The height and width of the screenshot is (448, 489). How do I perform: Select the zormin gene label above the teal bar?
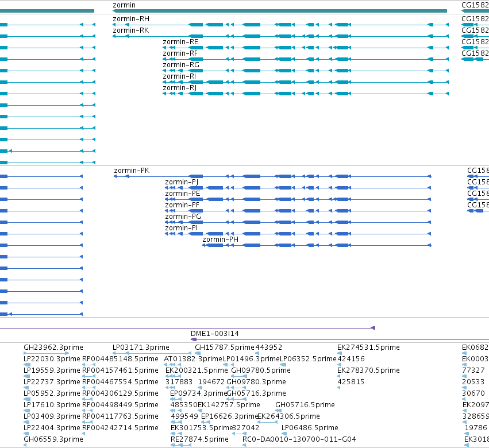coord(124,5)
